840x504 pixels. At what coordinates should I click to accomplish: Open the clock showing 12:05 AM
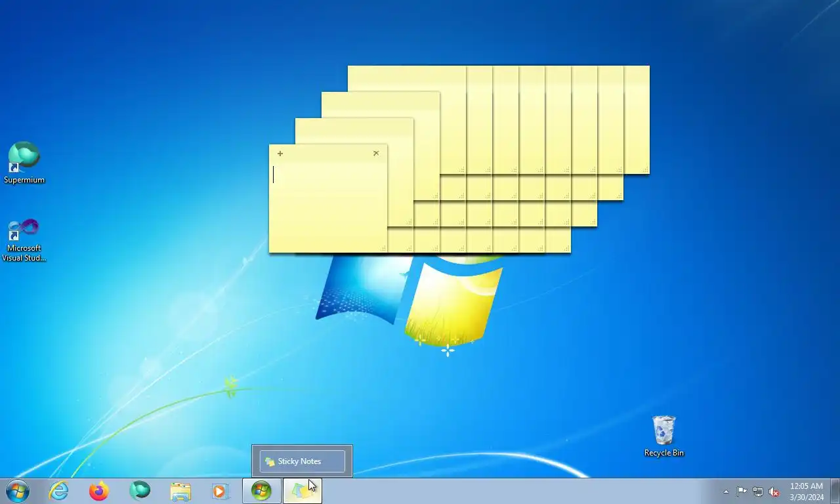coord(807,492)
